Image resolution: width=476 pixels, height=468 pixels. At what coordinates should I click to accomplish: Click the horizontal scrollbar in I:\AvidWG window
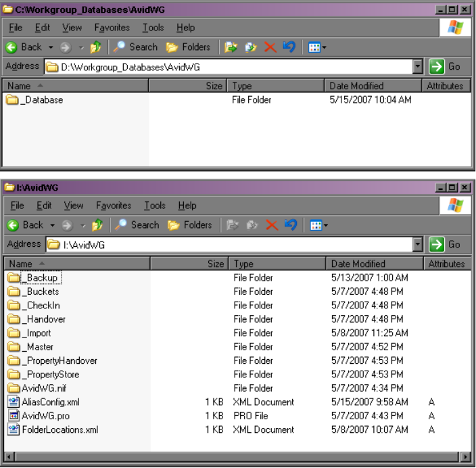[x=237, y=456]
